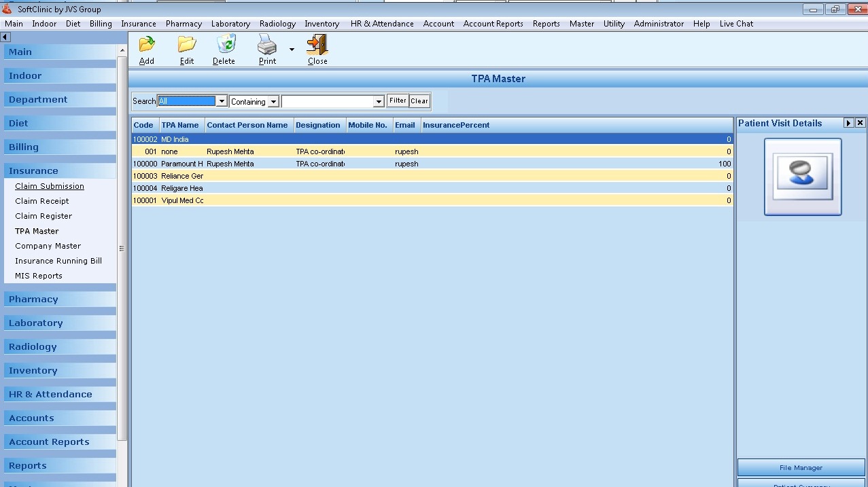Viewport: 868px width, 487px height.
Task: Open the Containing operator dropdown
Action: pos(272,101)
